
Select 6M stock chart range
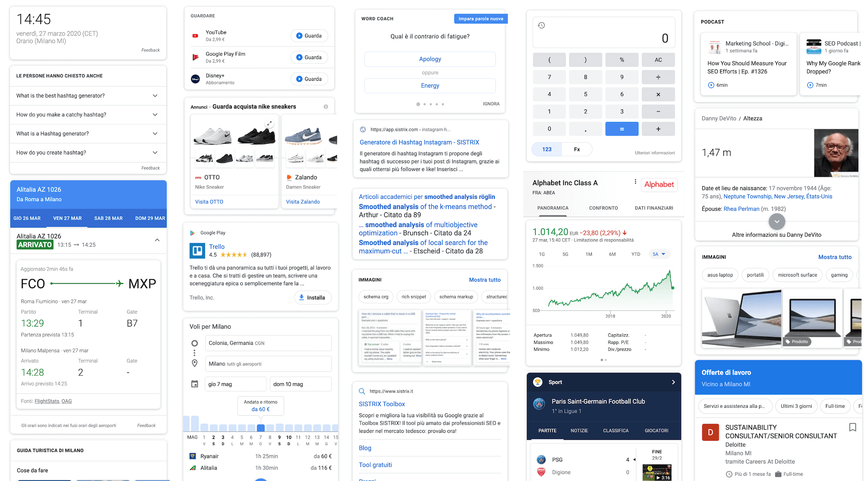click(612, 254)
